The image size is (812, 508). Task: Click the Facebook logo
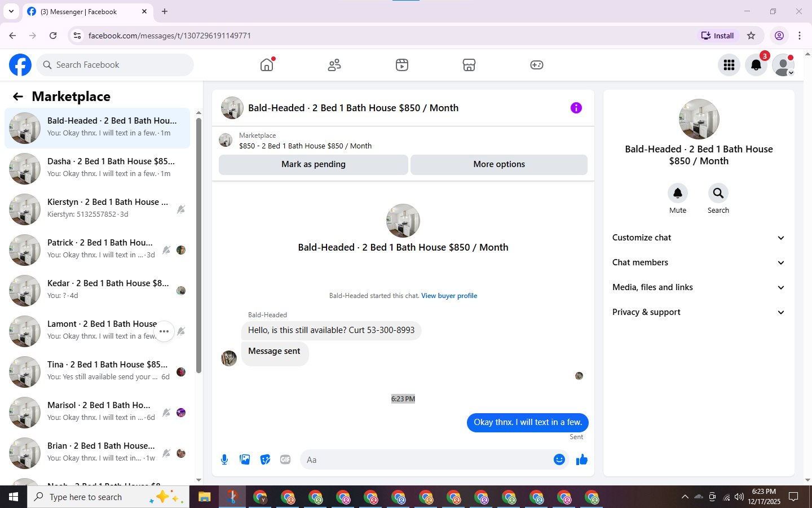click(20, 65)
